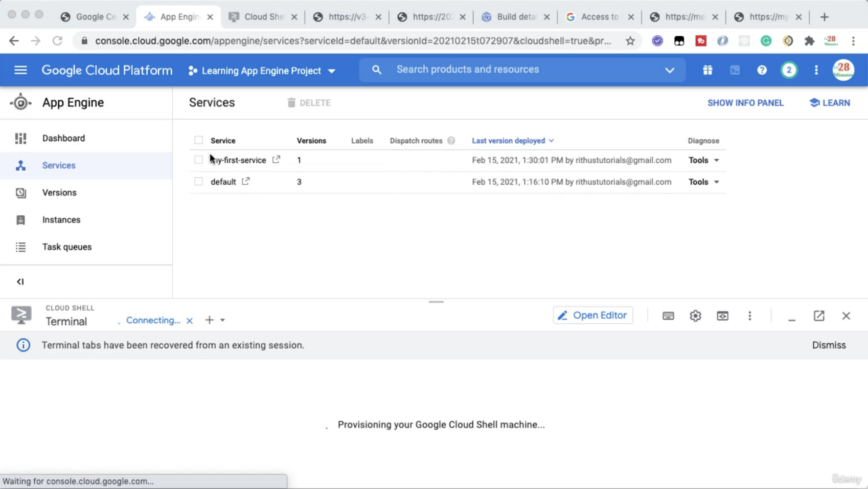This screenshot has height=489, width=868.
Task: Open the main navigation hamburger menu
Action: pyautogui.click(x=20, y=70)
